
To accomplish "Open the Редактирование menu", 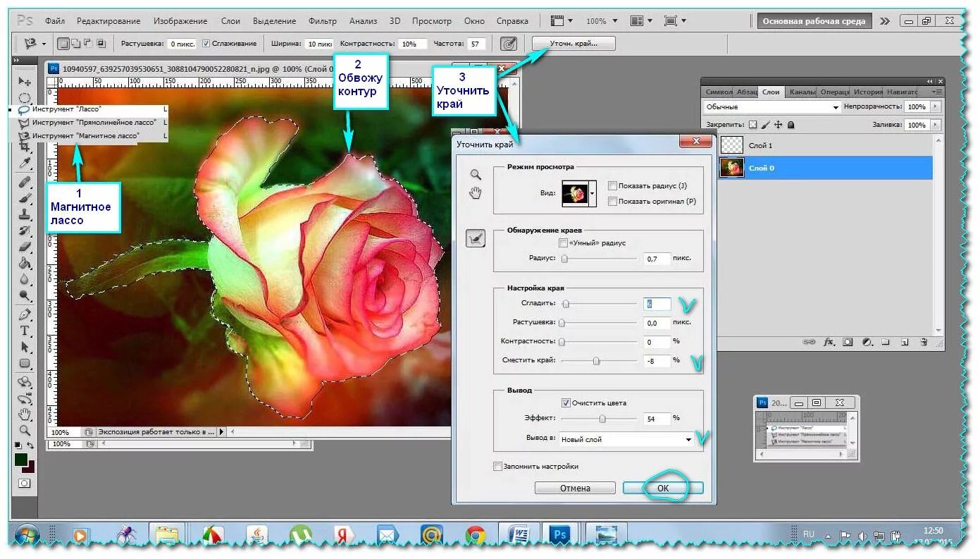I will [x=108, y=21].
